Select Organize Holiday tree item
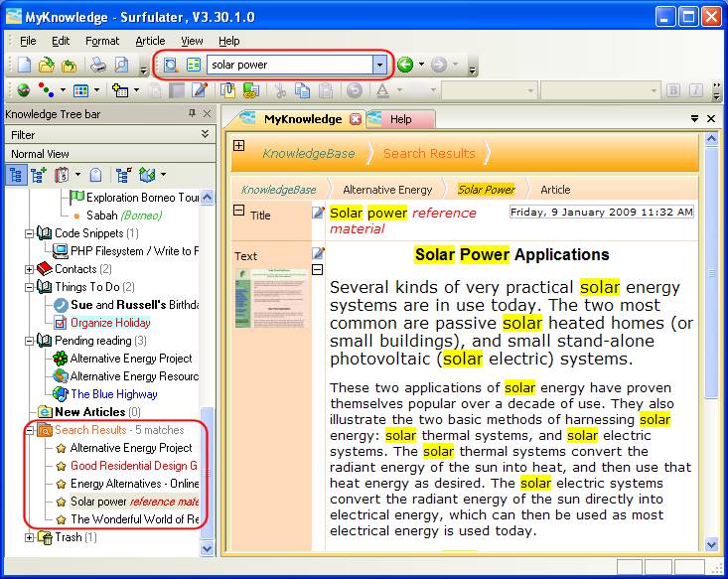728x579 pixels. pyautogui.click(x=110, y=323)
